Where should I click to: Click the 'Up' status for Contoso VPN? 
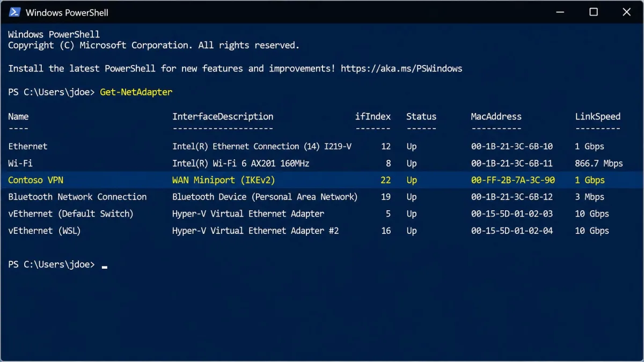tap(412, 180)
